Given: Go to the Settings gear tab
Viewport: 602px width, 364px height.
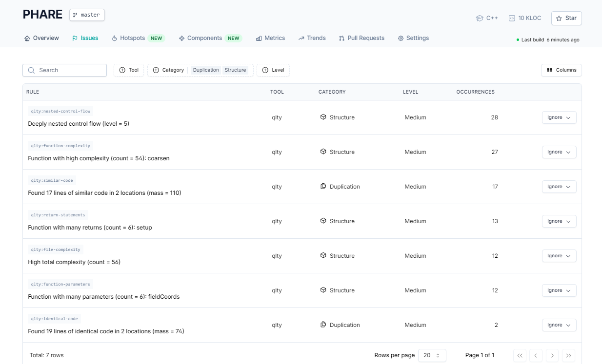Looking at the screenshot, I should (413, 38).
